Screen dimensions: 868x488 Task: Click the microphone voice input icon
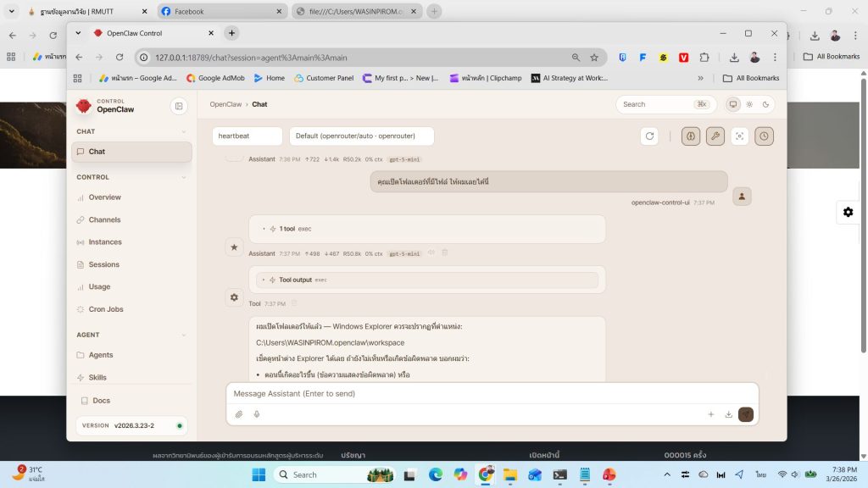click(257, 414)
